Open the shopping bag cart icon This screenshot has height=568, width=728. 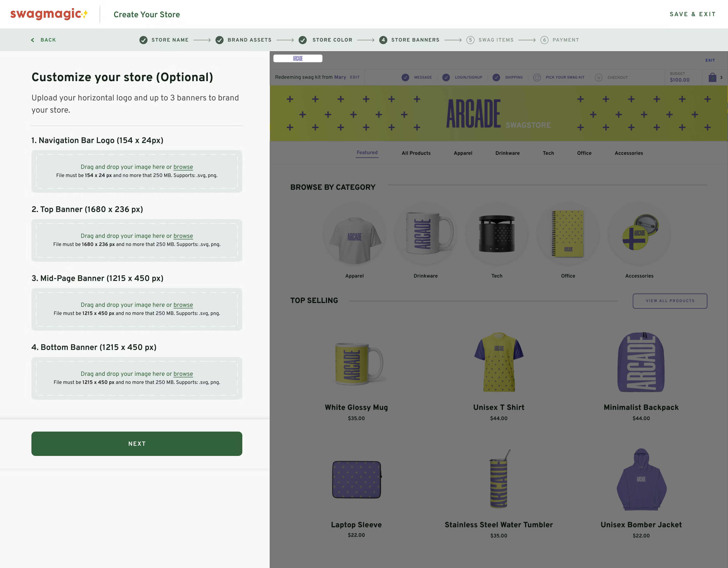712,77
